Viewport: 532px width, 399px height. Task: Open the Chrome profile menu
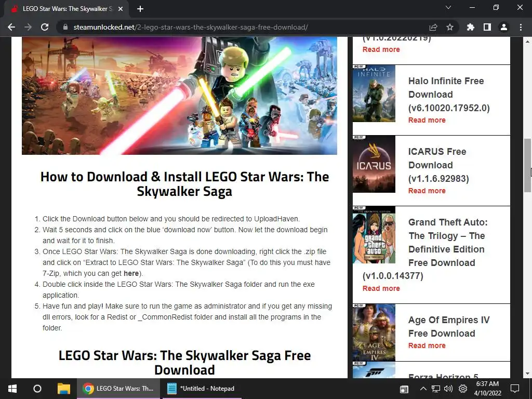(x=504, y=27)
